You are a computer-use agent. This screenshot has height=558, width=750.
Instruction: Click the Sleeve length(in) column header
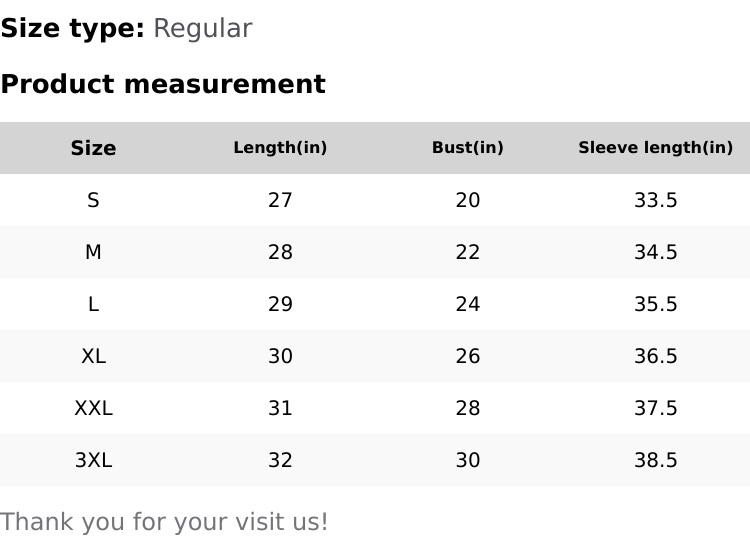coord(655,148)
